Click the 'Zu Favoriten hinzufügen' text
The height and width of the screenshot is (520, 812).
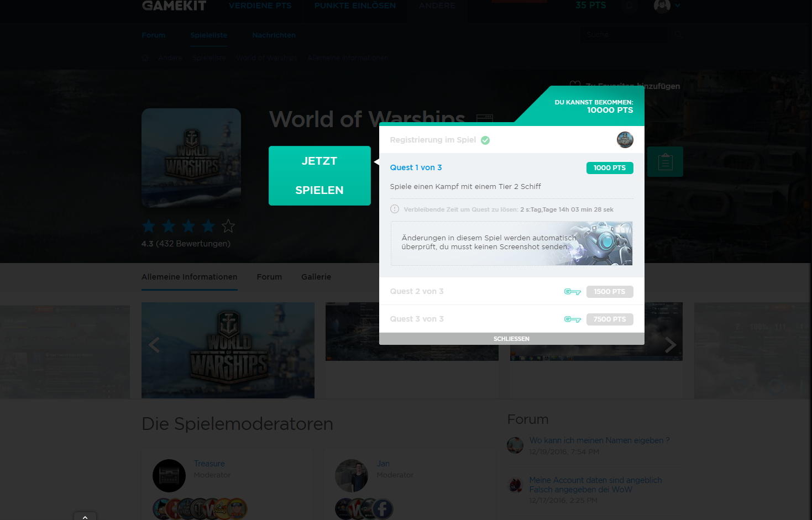[633, 86]
